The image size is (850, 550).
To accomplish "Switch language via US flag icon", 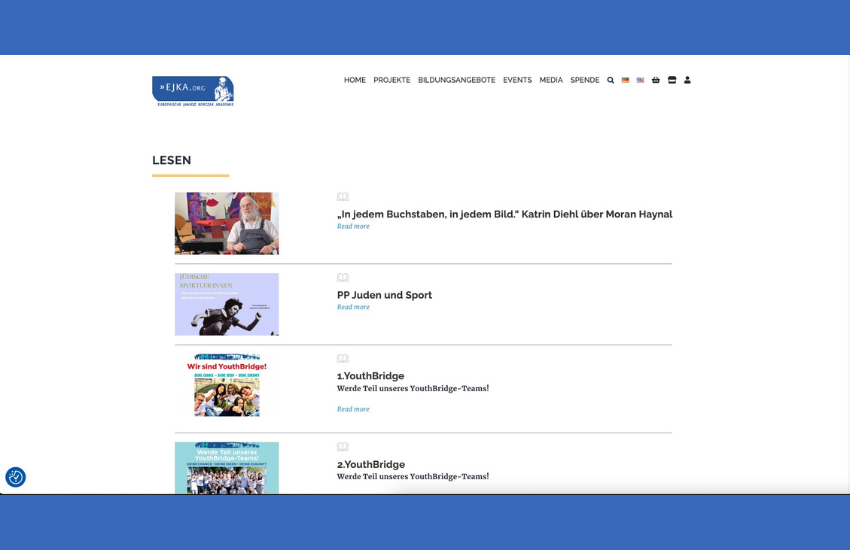I will click(x=640, y=80).
